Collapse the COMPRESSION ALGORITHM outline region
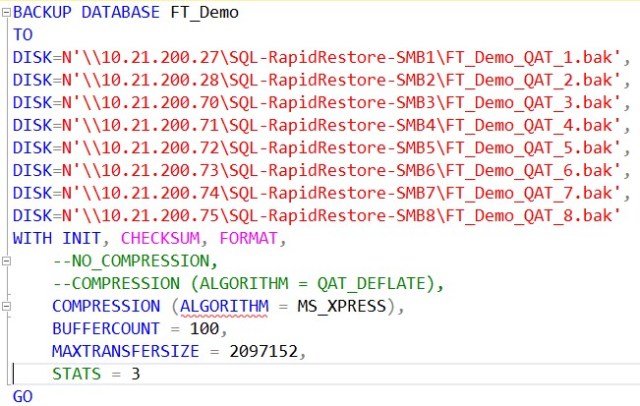The height and width of the screenshot is (406, 640). 6,306
